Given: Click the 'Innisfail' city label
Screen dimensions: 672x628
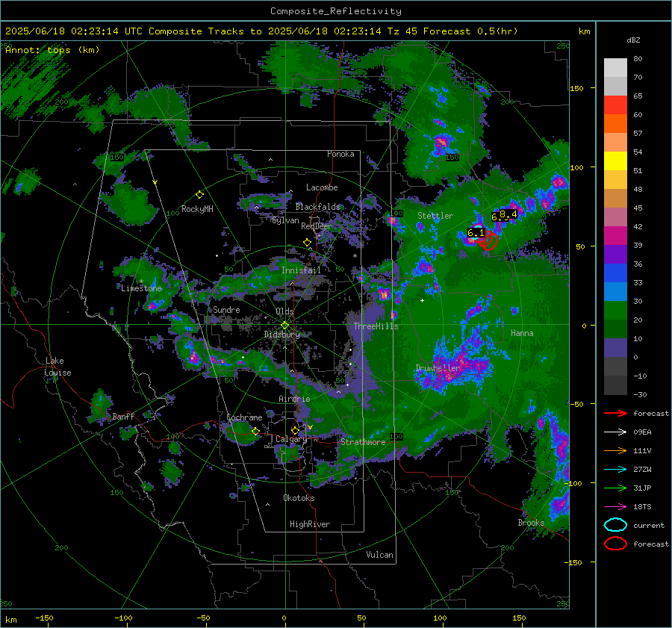Looking at the screenshot, I should pyautogui.click(x=301, y=270).
